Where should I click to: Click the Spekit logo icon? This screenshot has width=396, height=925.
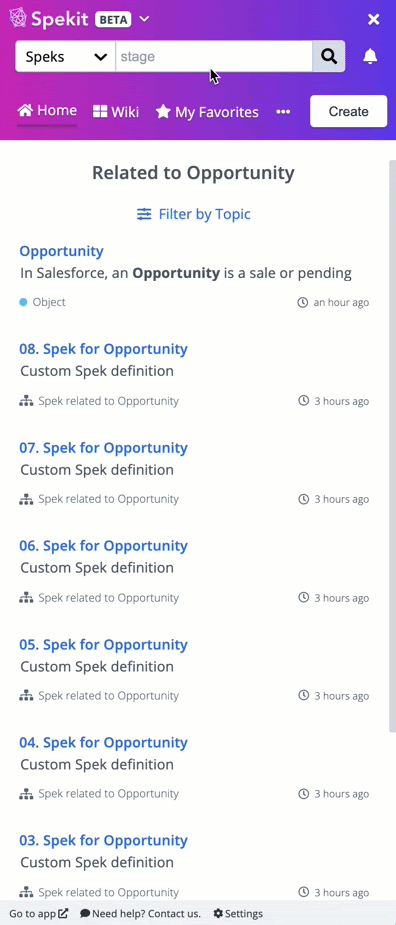pyautogui.click(x=18, y=19)
